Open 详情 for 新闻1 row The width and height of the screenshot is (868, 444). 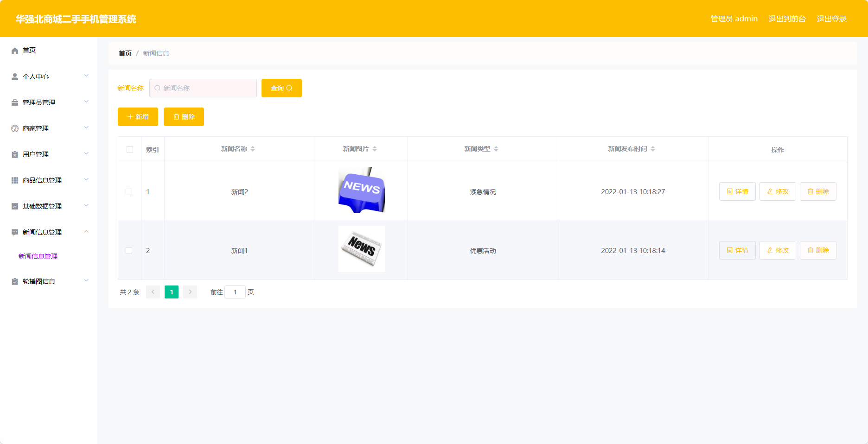pos(737,250)
